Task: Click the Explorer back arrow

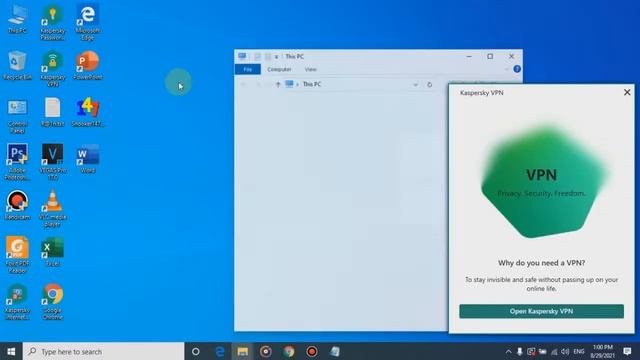Action: pos(244,84)
